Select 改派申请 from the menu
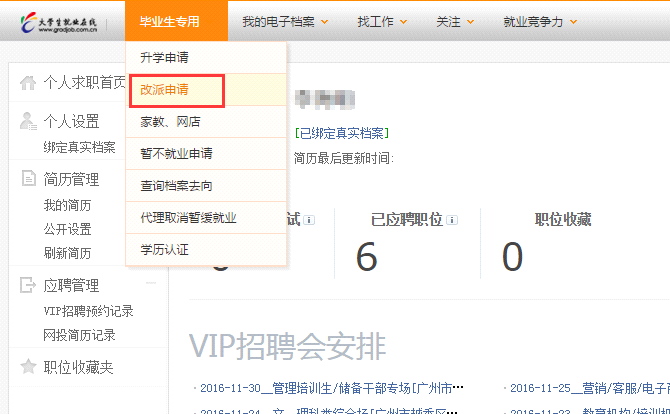 pyautogui.click(x=165, y=90)
